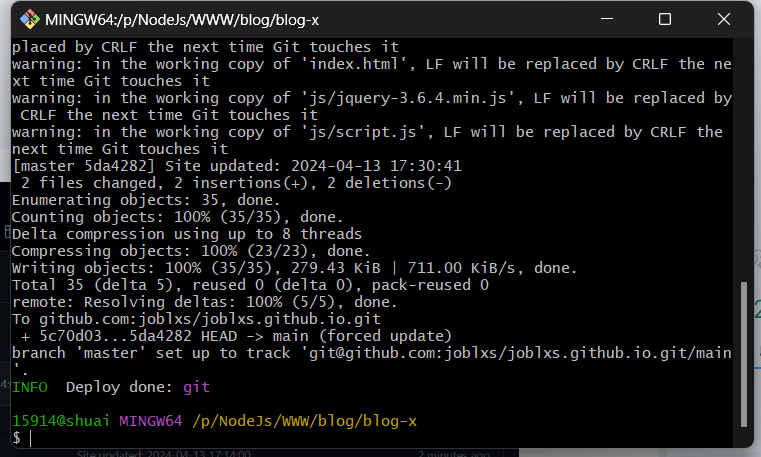Click the terminal's vertical scrollbar thumb
Viewport: 761px width, 457px height.
[743, 360]
